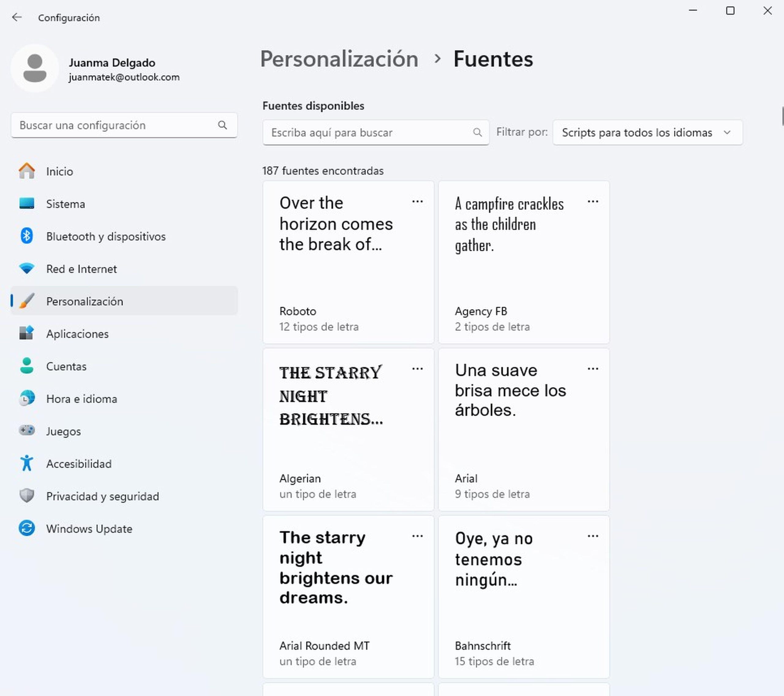Click the back arrow icon
The width and height of the screenshot is (784, 696).
[x=17, y=17]
